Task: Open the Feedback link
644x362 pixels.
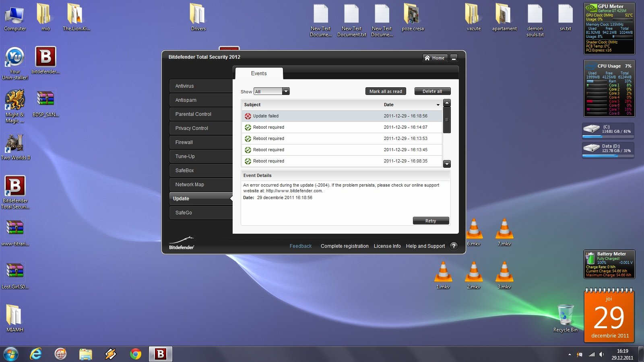Action: coord(301,246)
